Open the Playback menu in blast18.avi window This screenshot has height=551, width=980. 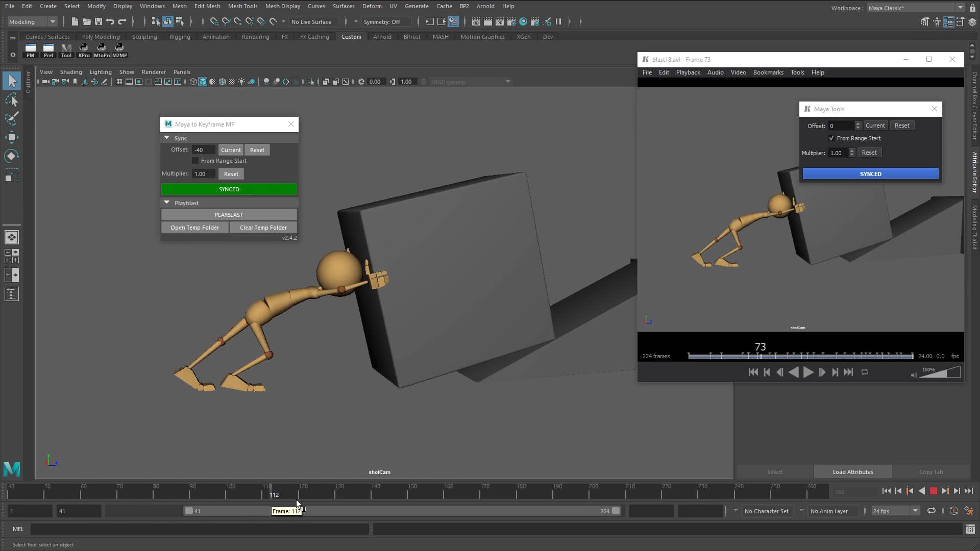point(688,72)
